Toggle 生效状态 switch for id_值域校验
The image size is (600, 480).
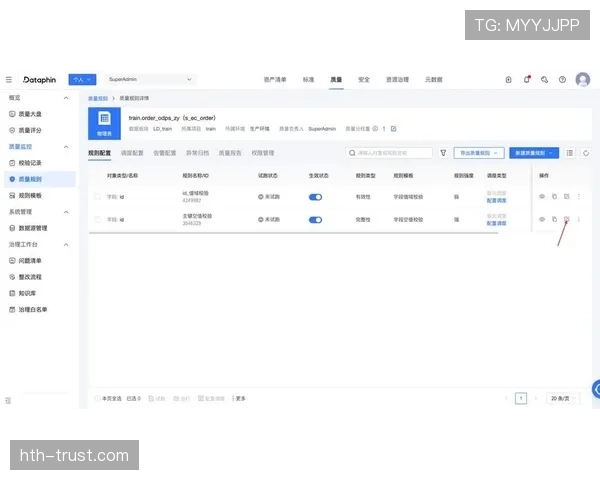(x=315, y=197)
